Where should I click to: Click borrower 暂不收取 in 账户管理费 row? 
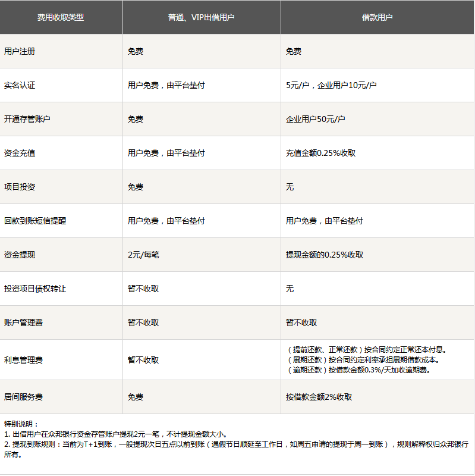click(301, 322)
